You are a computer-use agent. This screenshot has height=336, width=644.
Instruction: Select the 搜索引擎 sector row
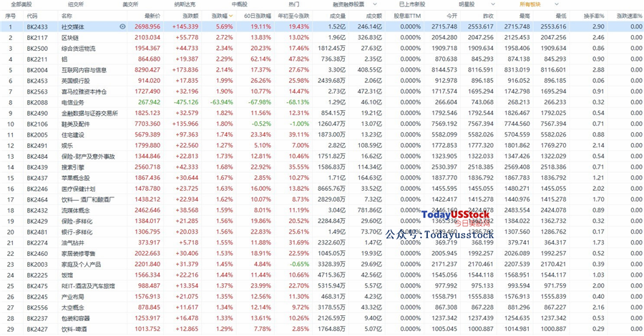pyautogui.click(x=322, y=167)
